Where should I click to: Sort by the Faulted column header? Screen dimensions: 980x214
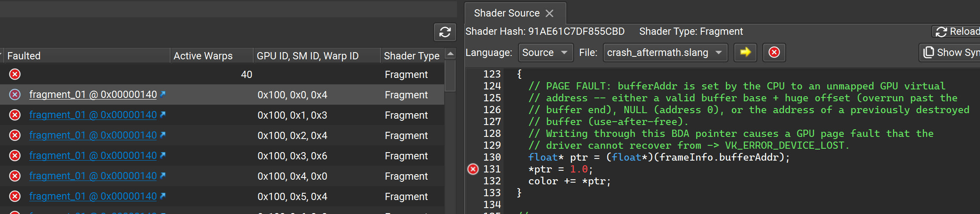tap(24, 56)
